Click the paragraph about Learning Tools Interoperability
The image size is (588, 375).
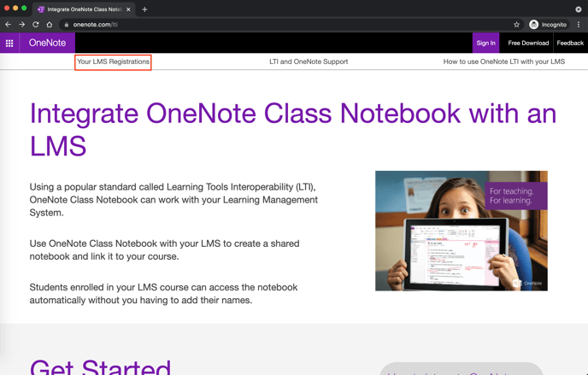pyautogui.click(x=173, y=200)
